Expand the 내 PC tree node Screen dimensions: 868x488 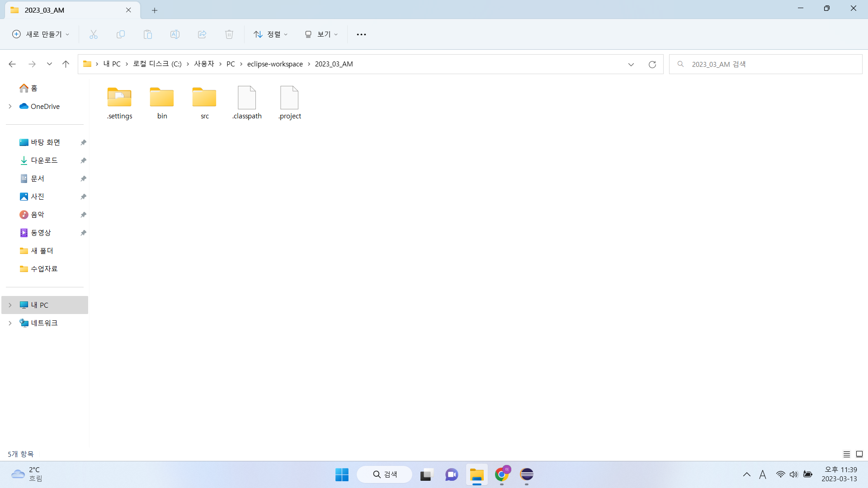click(x=10, y=305)
